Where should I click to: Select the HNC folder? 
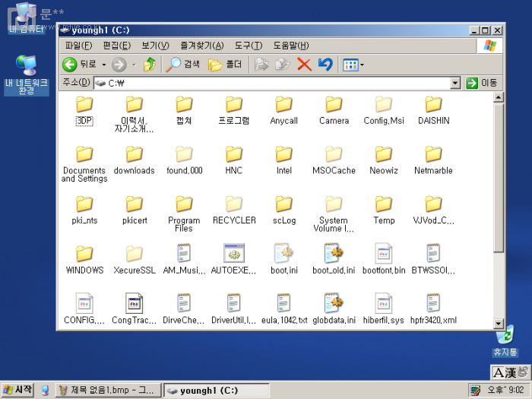234,161
